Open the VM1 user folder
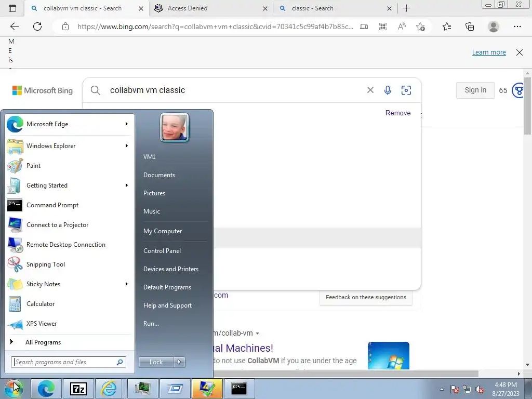Viewport: 532px width, 399px height. pos(149,157)
